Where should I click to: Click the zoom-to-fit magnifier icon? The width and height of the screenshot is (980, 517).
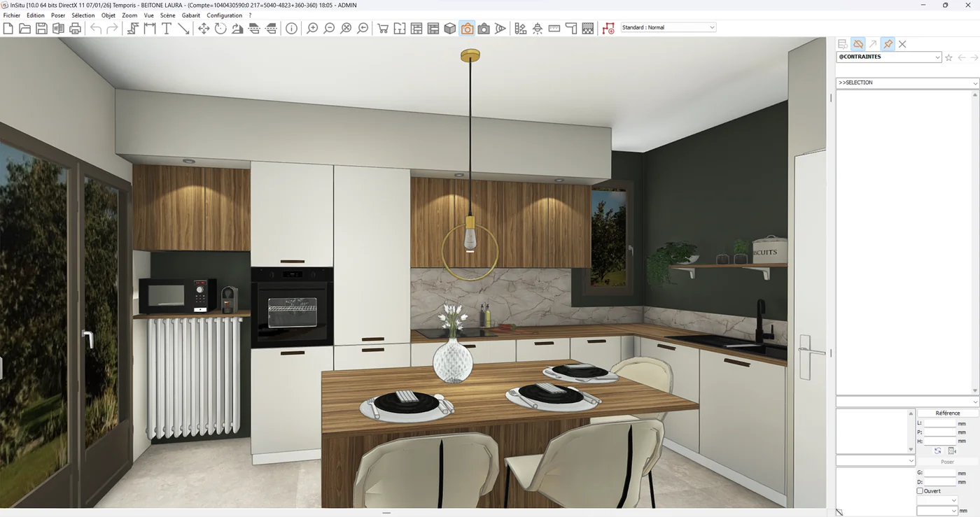tap(346, 28)
